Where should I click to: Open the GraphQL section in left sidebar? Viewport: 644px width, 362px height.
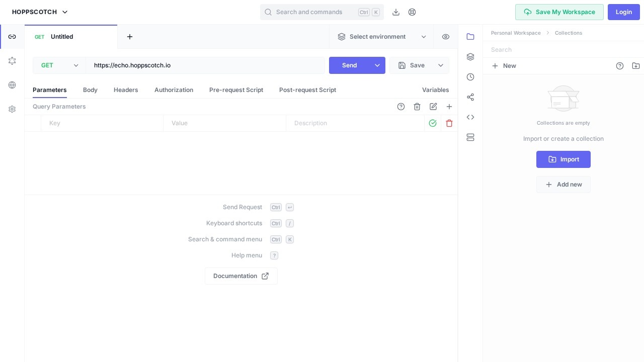[12, 61]
